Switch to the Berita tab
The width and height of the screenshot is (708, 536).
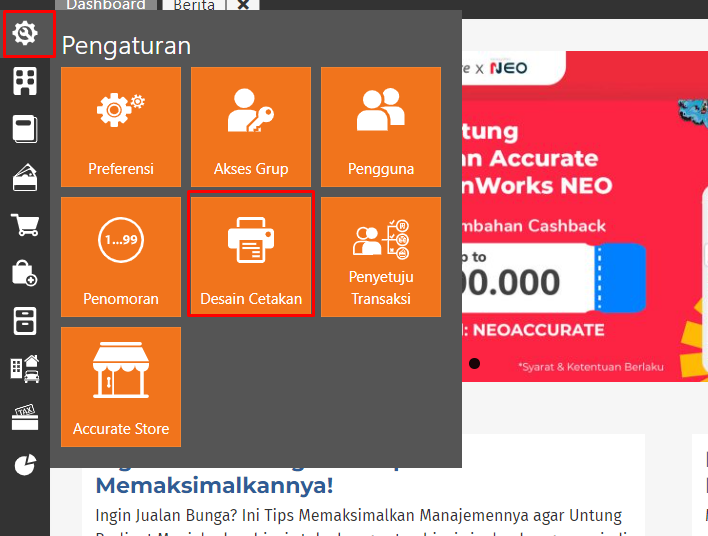coord(194,5)
